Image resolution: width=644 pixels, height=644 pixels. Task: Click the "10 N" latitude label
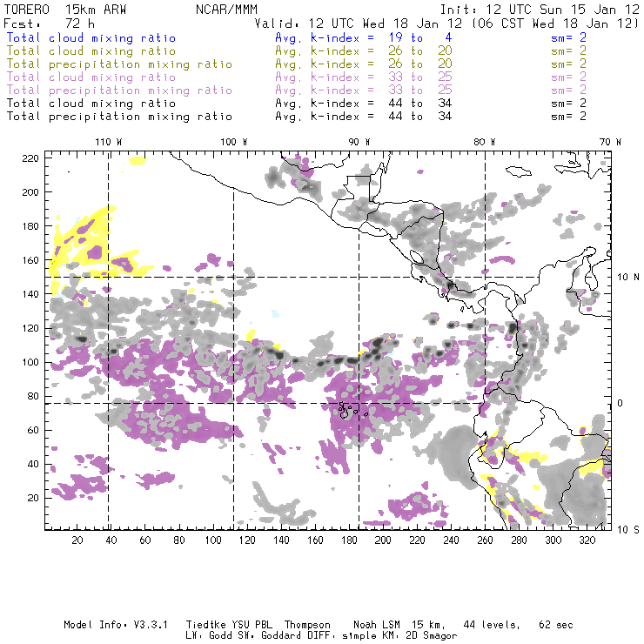tap(628, 278)
